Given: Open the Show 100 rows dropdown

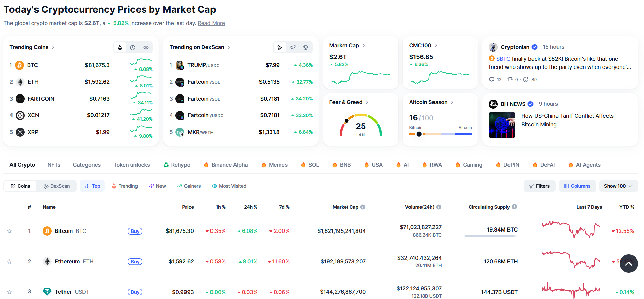Looking at the screenshot, I should click(618, 186).
